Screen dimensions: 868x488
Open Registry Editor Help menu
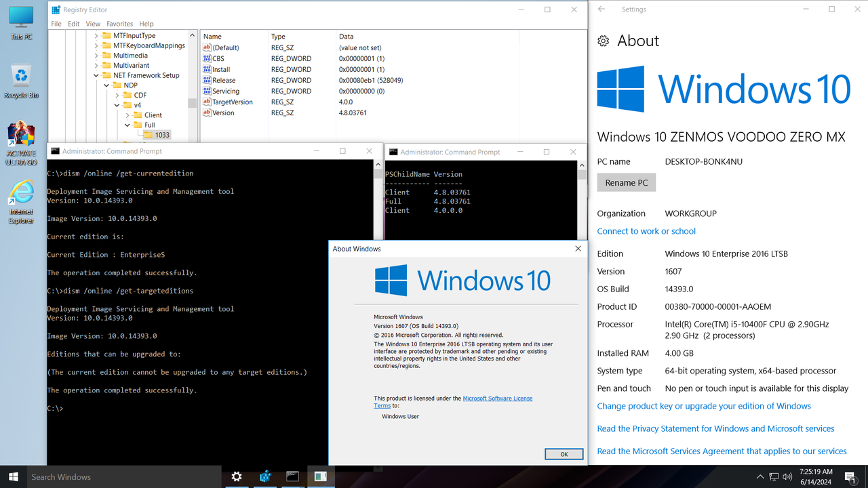click(x=146, y=24)
